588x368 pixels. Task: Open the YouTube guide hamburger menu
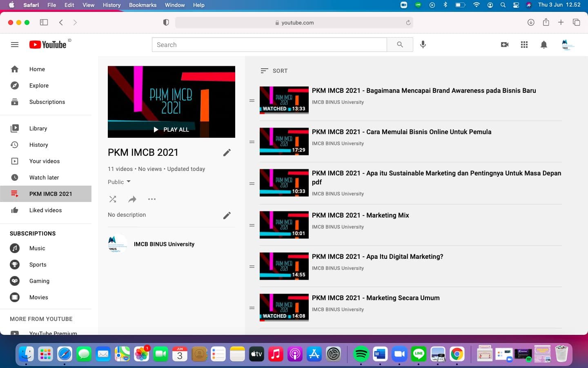[x=15, y=45]
